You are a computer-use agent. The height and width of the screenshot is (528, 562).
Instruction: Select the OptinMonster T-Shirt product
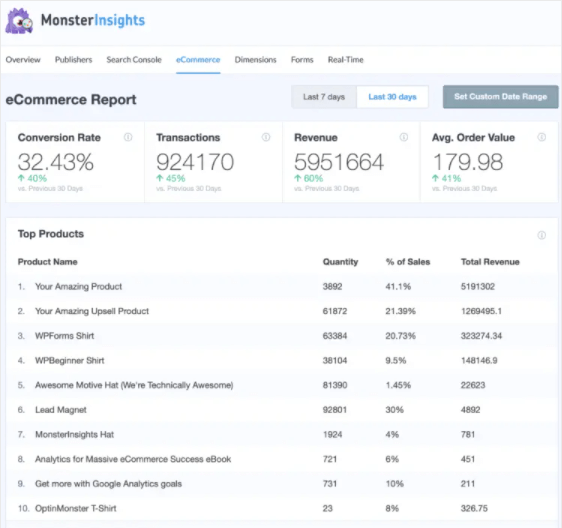point(76,509)
